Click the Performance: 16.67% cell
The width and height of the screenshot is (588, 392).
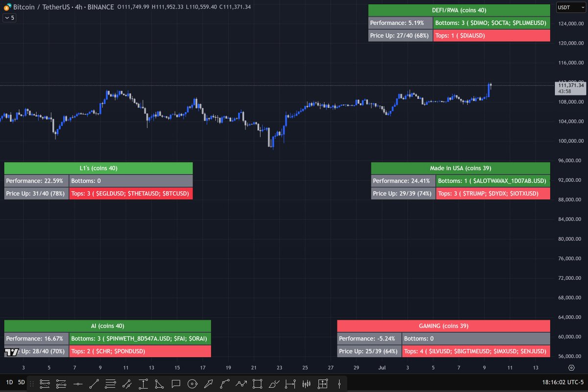36,339
